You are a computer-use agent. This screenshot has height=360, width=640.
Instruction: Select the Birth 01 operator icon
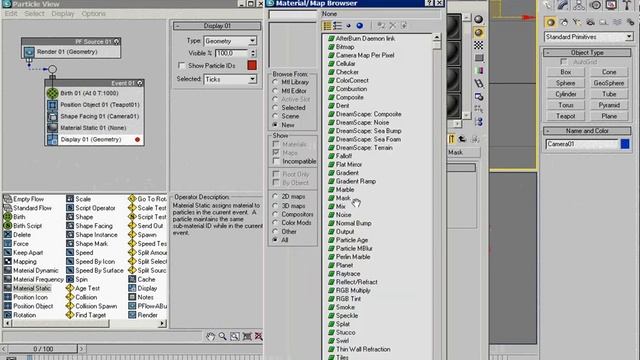(52, 93)
